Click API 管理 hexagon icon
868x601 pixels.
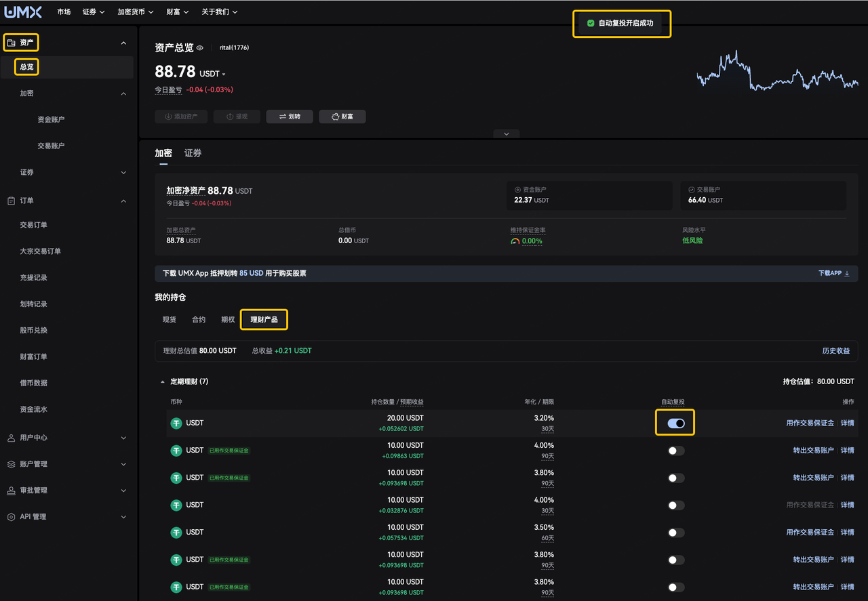(x=11, y=517)
